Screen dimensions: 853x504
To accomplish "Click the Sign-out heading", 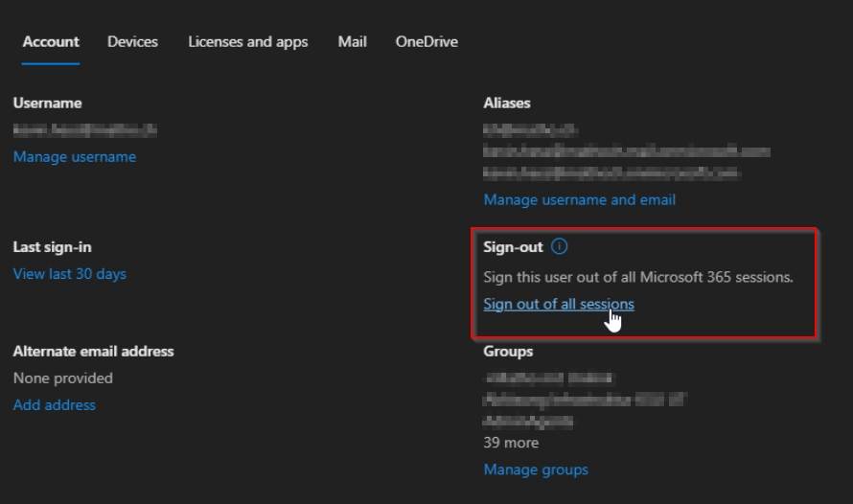I will point(513,247).
